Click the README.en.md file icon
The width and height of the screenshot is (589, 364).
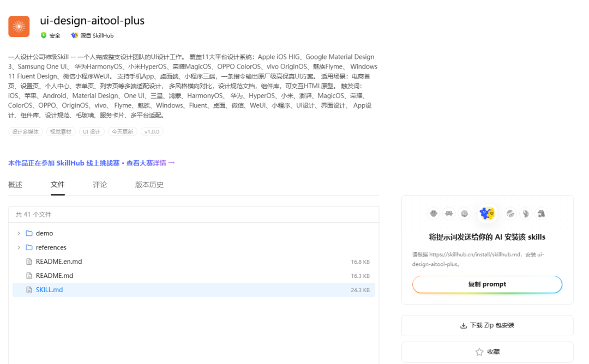(x=29, y=262)
